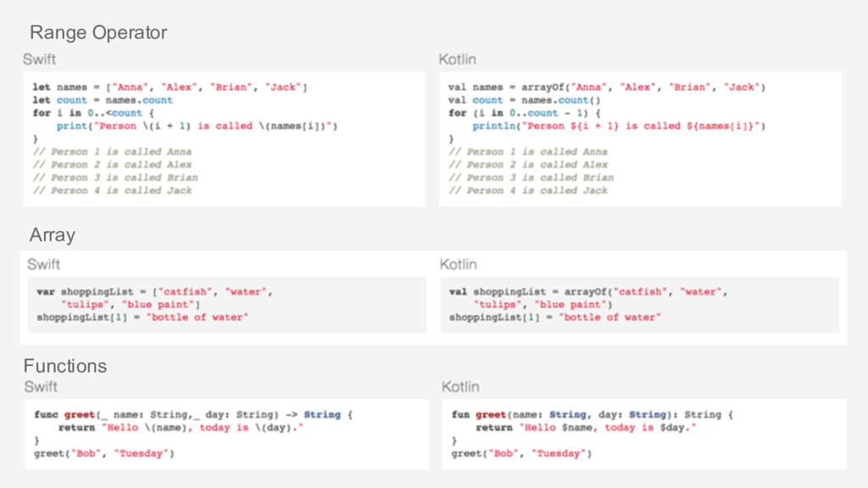Select the Kotlin label under Array
Screen dimensions: 868x488
click(459, 264)
